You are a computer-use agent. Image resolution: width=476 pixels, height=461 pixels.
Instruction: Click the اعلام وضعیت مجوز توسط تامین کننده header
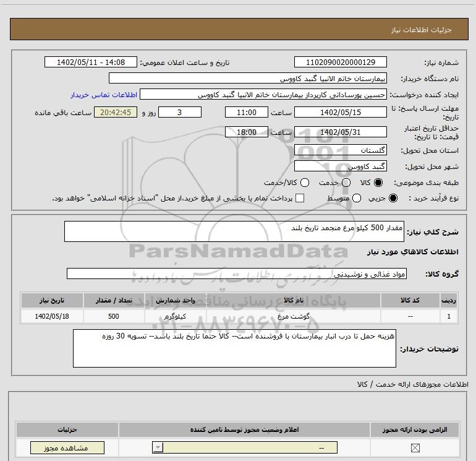[x=244, y=429]
